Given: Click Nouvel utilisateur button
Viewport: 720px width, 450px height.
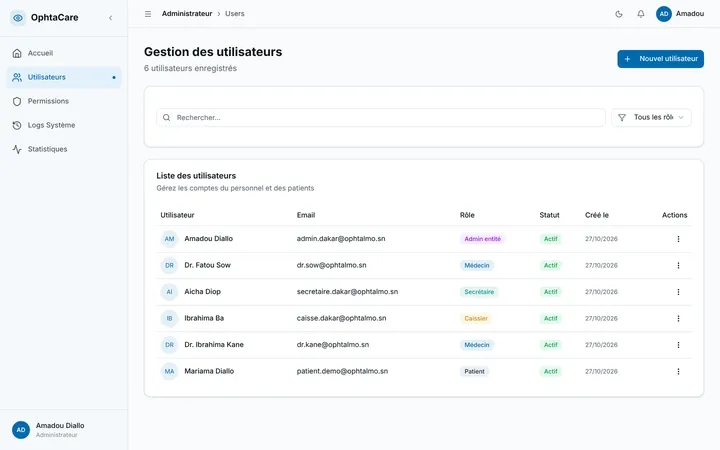Looking at the screenshot, I should point(660,59).
